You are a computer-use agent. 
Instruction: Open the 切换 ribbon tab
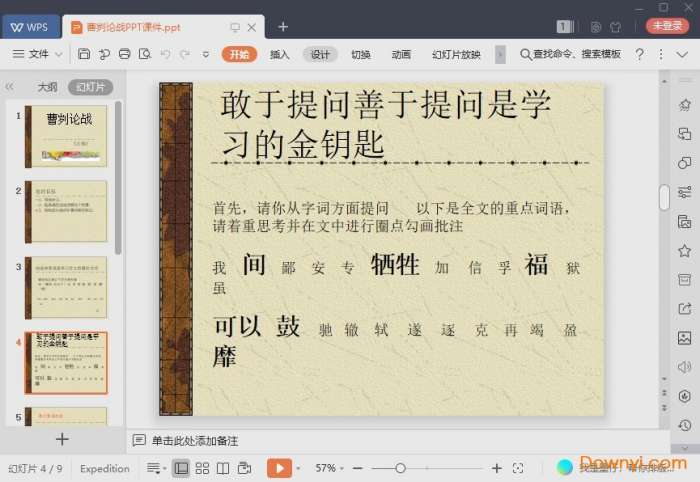(361, 54)
